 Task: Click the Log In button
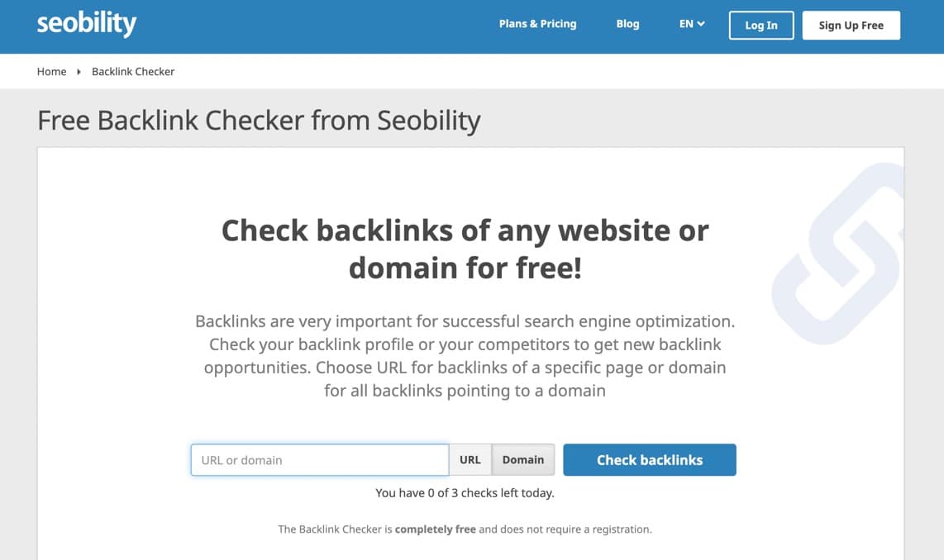pyautogui.click(x=760, y=25)
